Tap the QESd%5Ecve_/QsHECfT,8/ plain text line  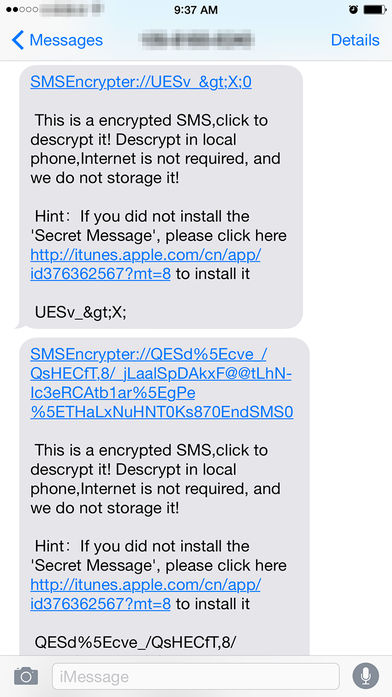click(x=136, y=642)
